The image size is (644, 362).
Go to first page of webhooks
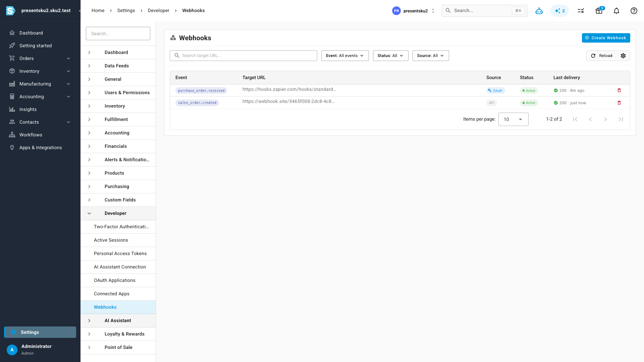pos(575,119)
